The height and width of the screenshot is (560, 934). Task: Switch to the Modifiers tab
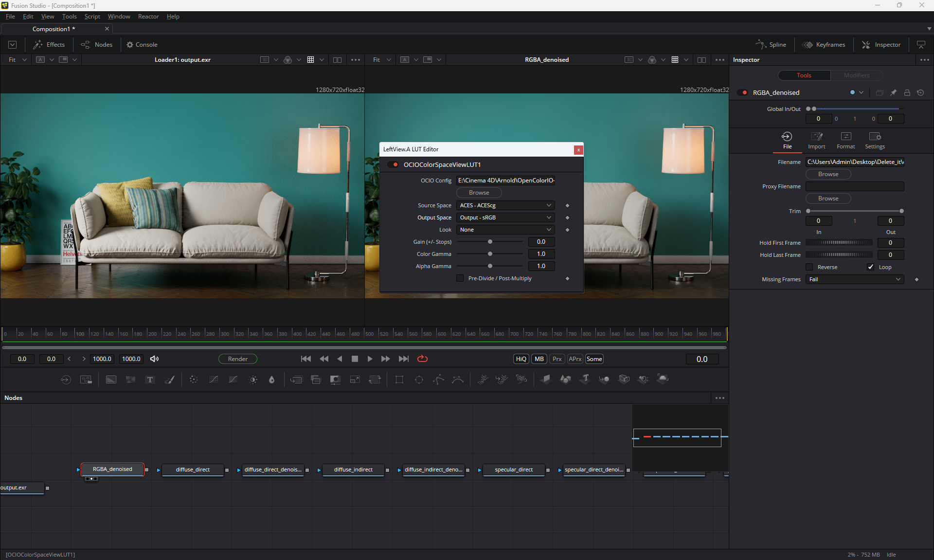click(856, 75)
